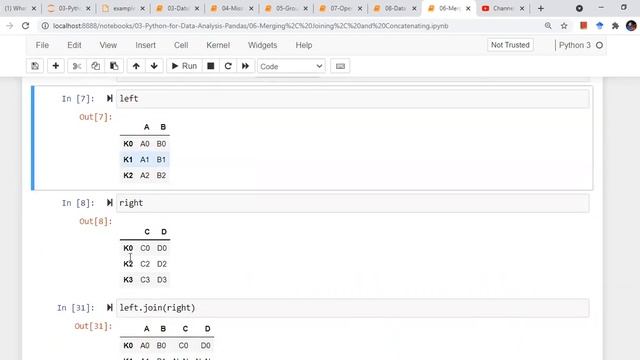Open the Widgets menu
This screenshot has width=640, height=360.
pyautogui.click(x=262, y=45)
